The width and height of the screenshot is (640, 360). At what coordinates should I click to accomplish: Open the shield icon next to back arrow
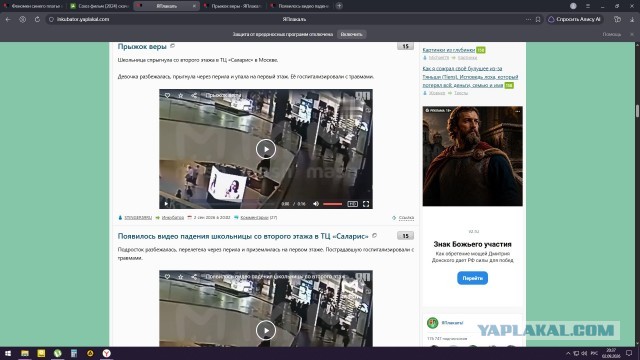(x=22, y=19)
